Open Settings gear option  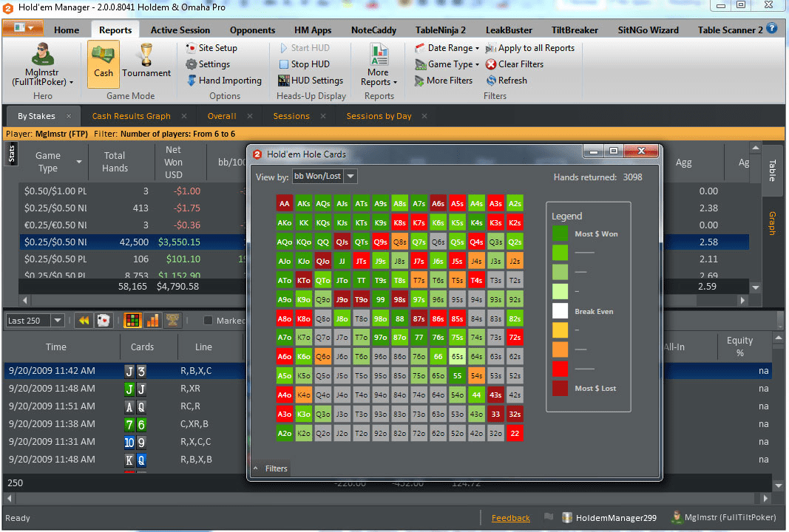coord(207,64)
